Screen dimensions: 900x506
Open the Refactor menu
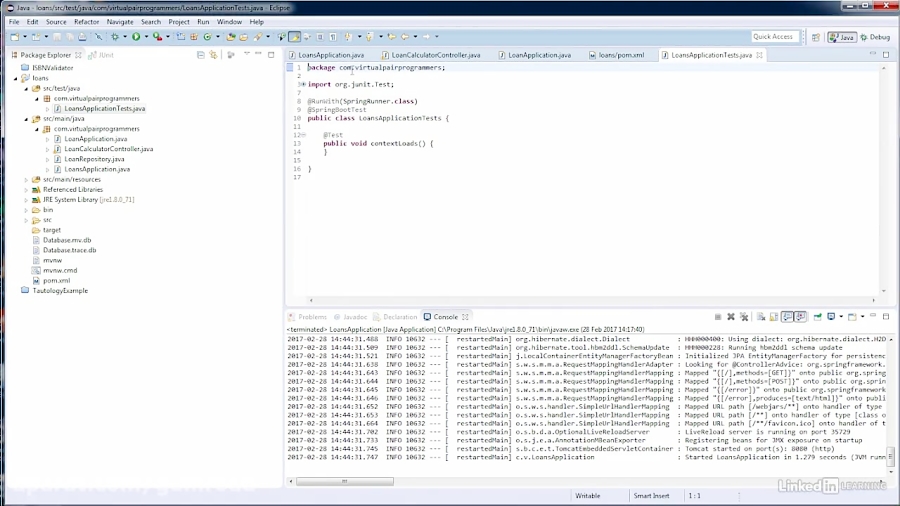pyautogui.click(x=86, y=21)
